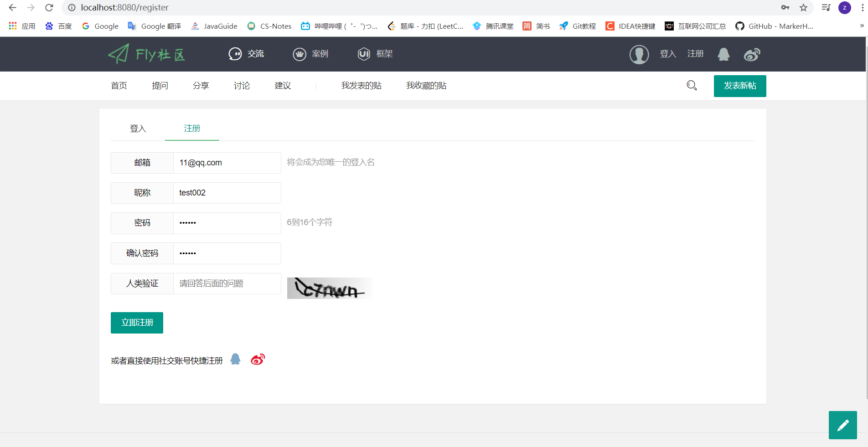Switch to the 登入 tab
This screenshot has height=447, width=868.
pos(138,128)
